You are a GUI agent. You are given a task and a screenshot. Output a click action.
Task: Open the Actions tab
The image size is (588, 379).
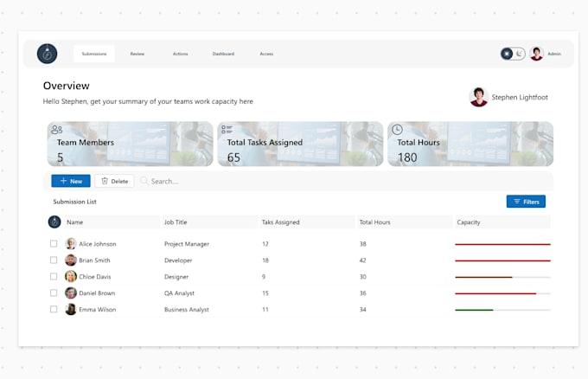181,54
